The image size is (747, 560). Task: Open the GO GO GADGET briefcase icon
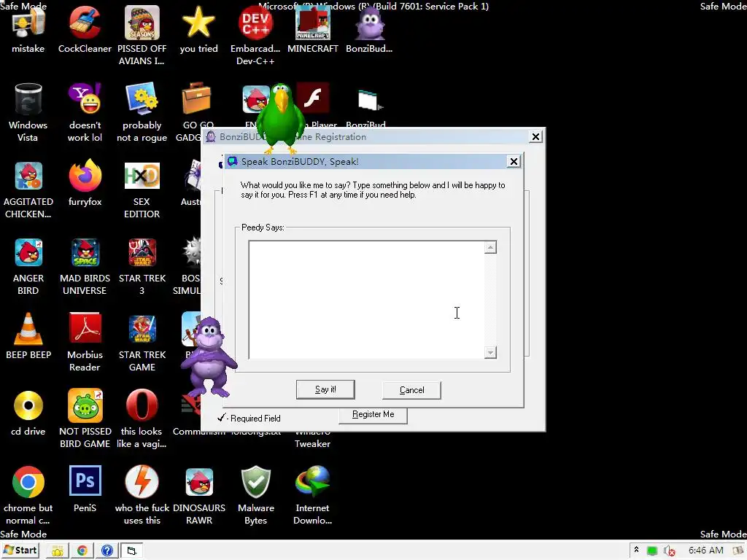point(196,99)
